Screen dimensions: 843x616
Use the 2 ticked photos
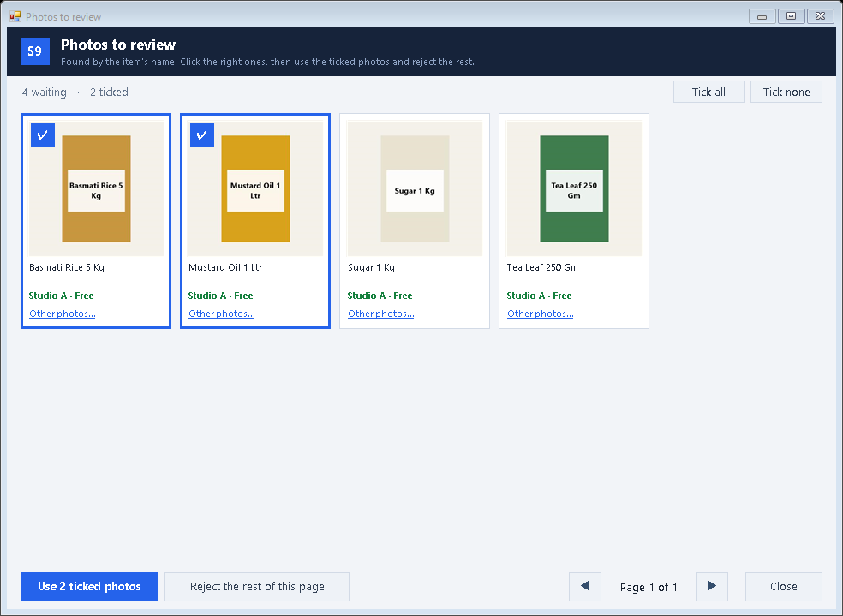point(89,586)
